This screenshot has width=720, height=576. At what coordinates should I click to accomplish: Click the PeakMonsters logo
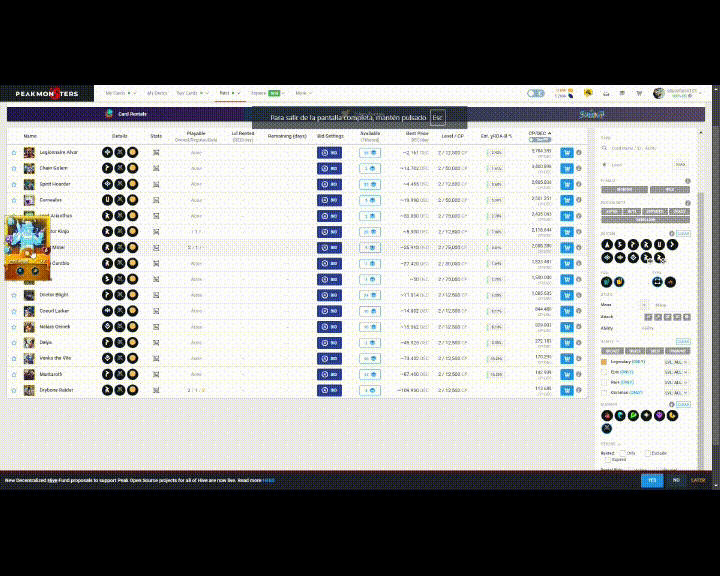pos(47,94)
